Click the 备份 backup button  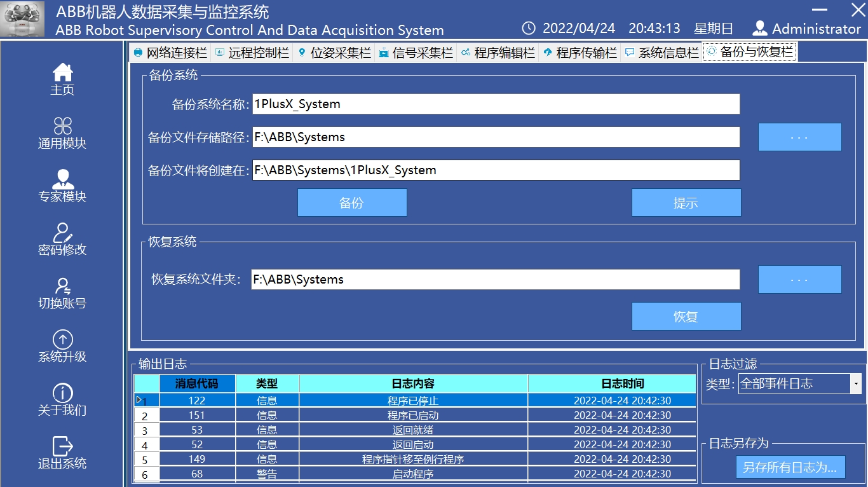(352, 203)
